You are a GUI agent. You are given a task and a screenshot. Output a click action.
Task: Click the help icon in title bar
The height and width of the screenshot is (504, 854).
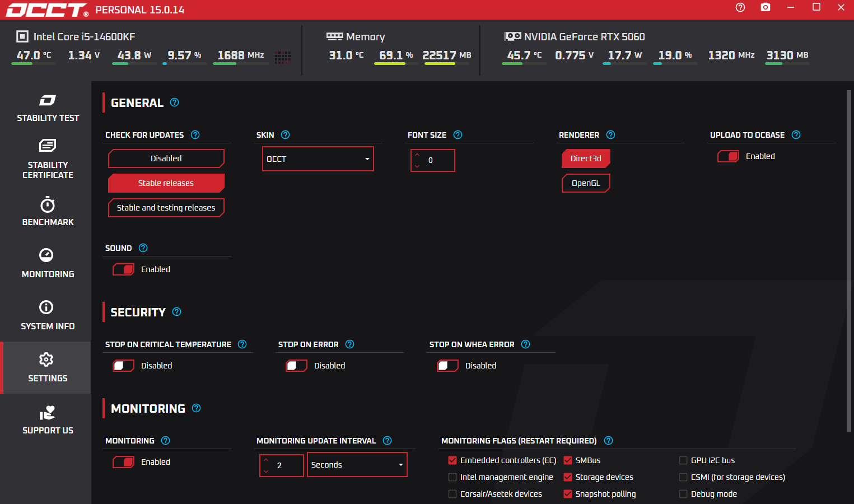(x=740, y=7)
